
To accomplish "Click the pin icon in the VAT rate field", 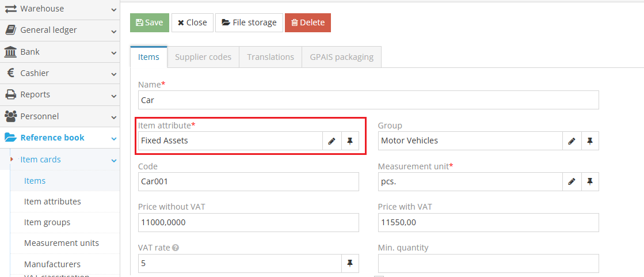I will click(x=350, y=264).
